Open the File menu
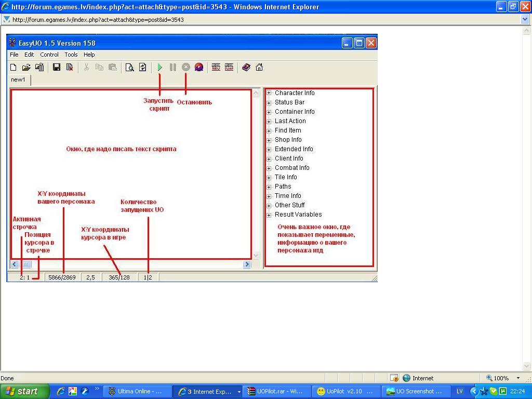This screenshot has height=399, width=532. 14,55
